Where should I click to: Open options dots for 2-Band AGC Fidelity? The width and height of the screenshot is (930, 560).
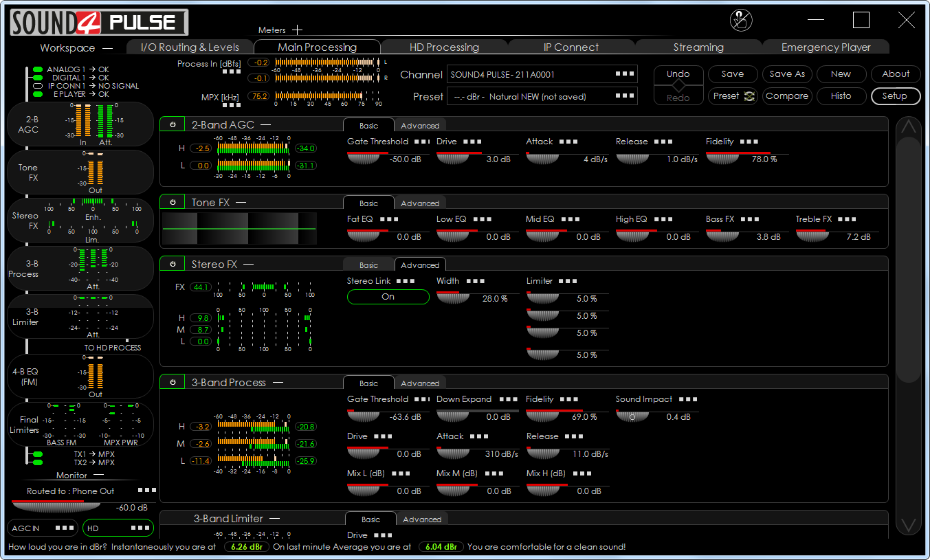pyautogui.click(x=749, y=142)
